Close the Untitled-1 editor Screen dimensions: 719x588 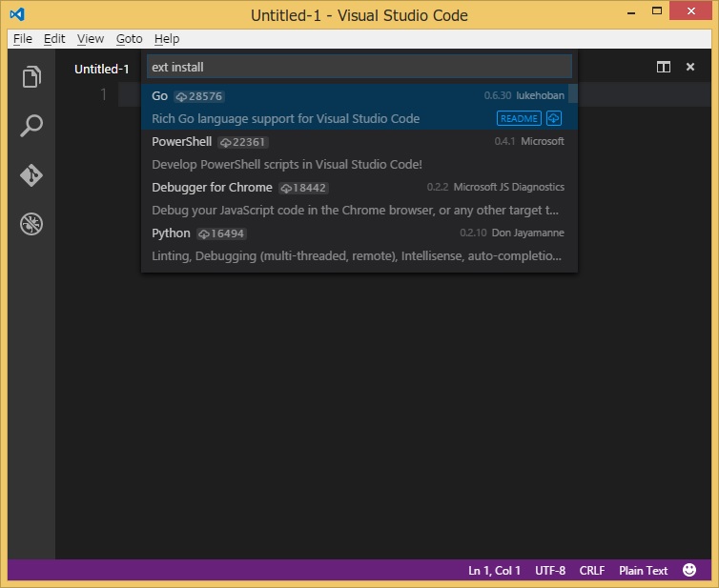click(690, 67)
